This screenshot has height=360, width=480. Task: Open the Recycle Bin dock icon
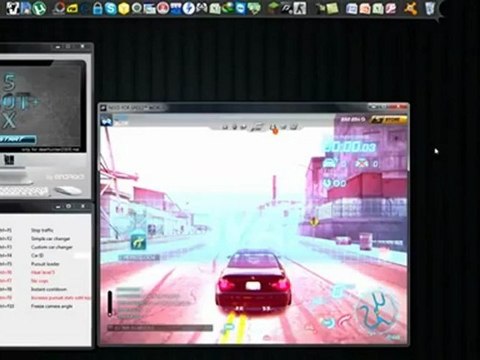point(430,8)
